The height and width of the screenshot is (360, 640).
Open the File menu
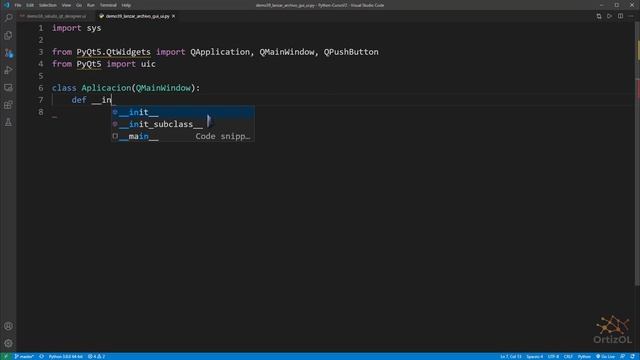[18, 5]
